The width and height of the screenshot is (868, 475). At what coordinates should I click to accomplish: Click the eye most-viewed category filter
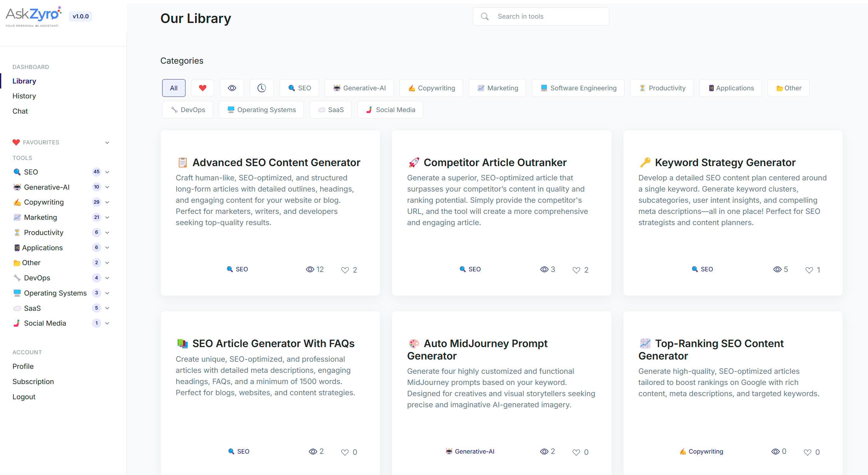tap(232, 88)
